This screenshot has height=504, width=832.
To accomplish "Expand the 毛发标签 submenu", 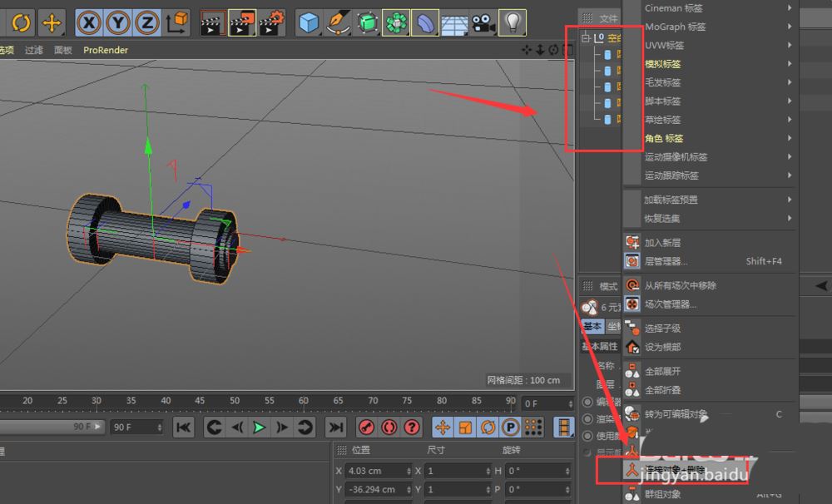I will [x=711, y=82].
